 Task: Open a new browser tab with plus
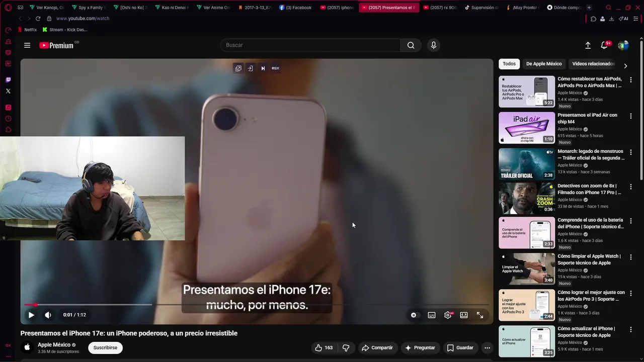(589, 8)
